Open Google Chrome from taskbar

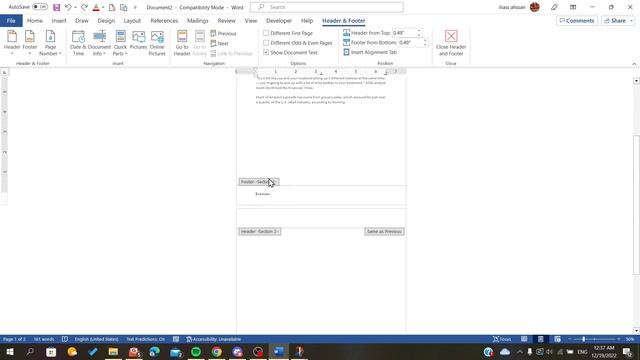coord(217,352)
